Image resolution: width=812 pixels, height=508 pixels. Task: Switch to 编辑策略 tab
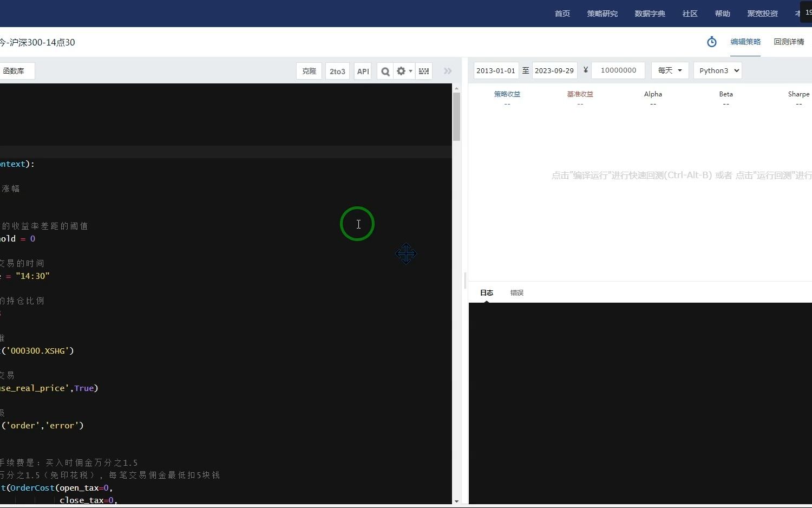[745, 42]
